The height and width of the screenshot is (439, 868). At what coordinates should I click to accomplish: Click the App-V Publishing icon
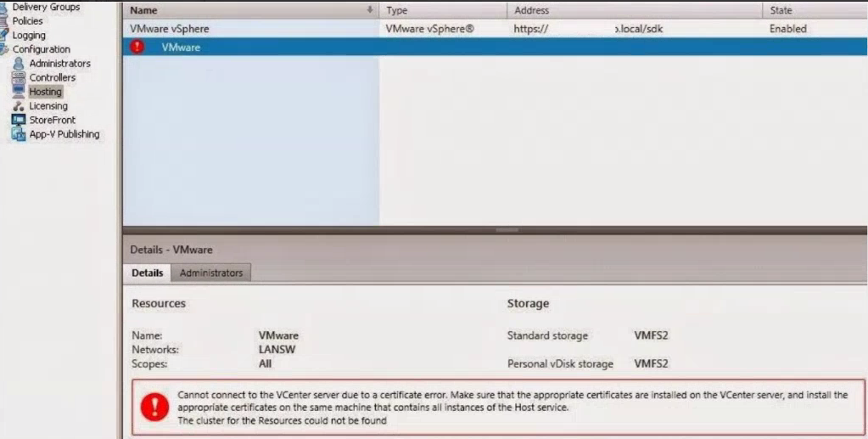pos(18,134)
